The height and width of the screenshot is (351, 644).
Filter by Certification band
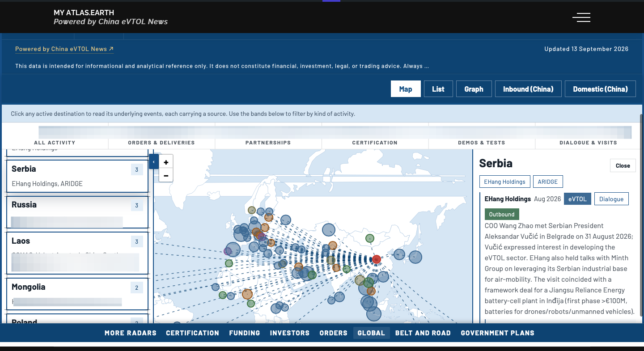[x=375, y=143]
